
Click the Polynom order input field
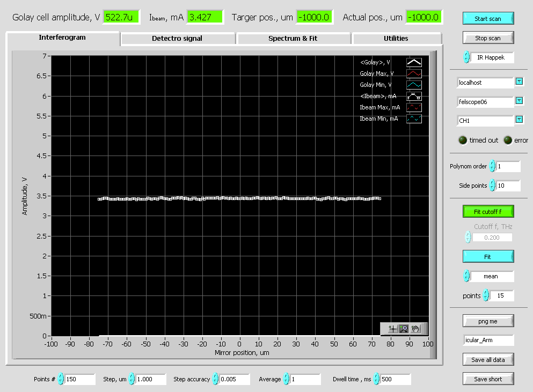pos(508,166)
